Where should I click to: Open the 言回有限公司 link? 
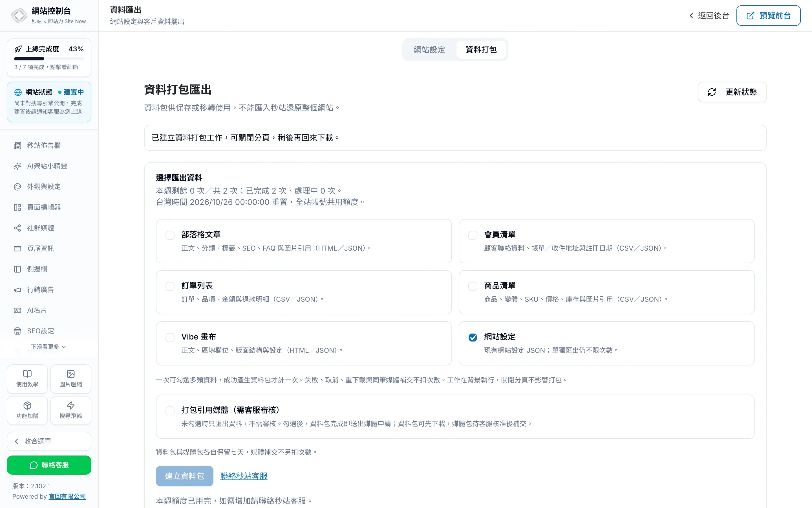tap(67, 497)
